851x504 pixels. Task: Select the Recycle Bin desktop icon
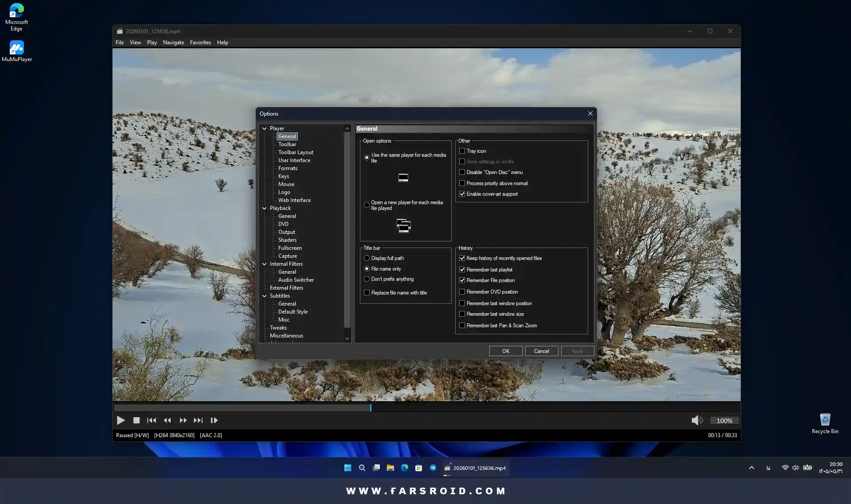[x=825, y=423]
